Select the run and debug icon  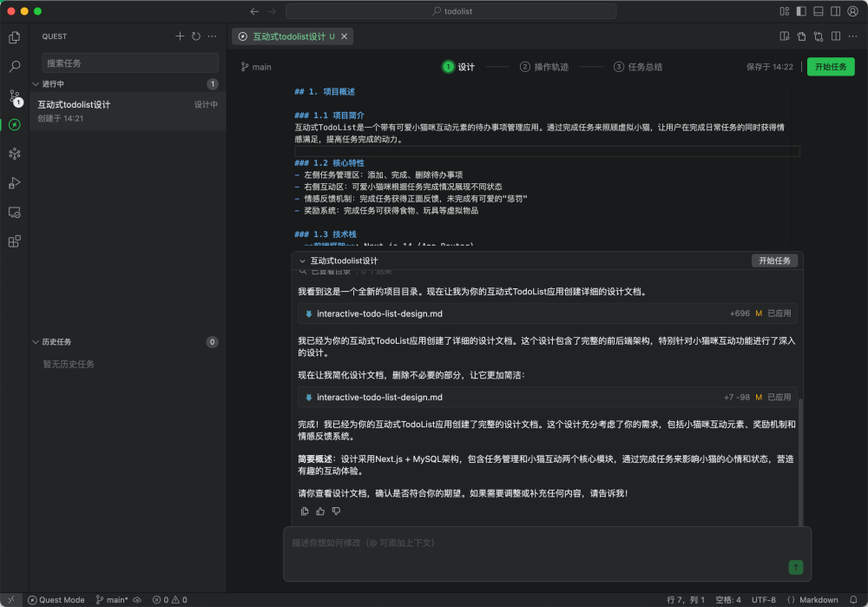(13, 182)
